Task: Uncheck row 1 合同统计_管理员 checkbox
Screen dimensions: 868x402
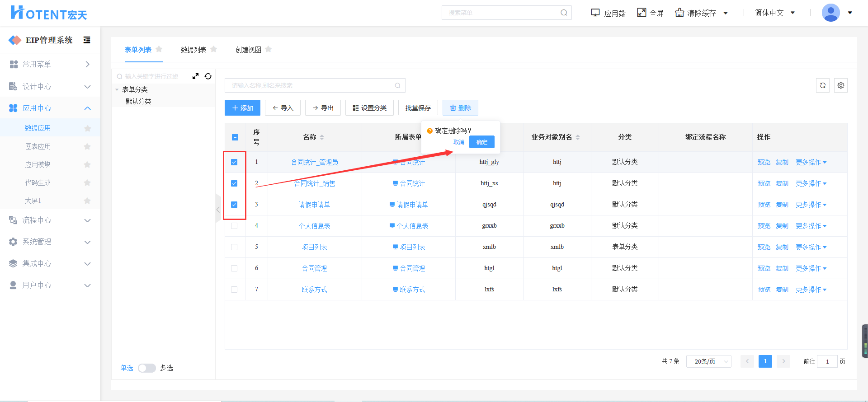Action: [234, 162]
